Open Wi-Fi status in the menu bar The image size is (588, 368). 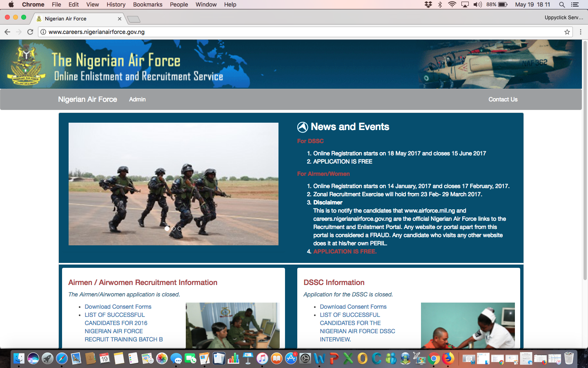pos(452,4)
